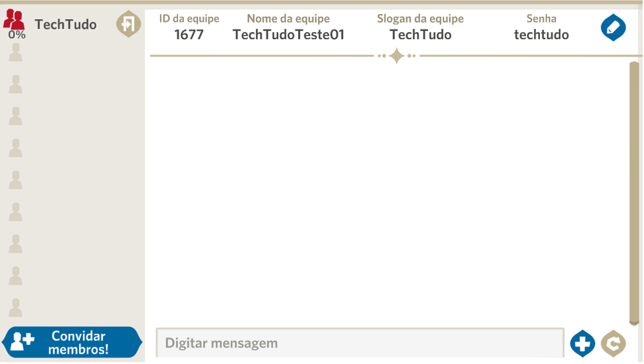Click the star ornament on the divider

tap(397, 56)
